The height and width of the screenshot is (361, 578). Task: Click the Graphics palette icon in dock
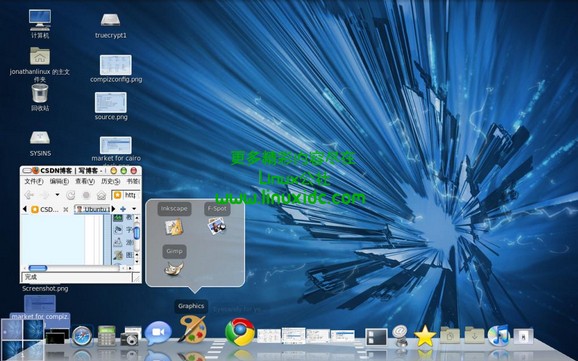[x=193, y=330]
